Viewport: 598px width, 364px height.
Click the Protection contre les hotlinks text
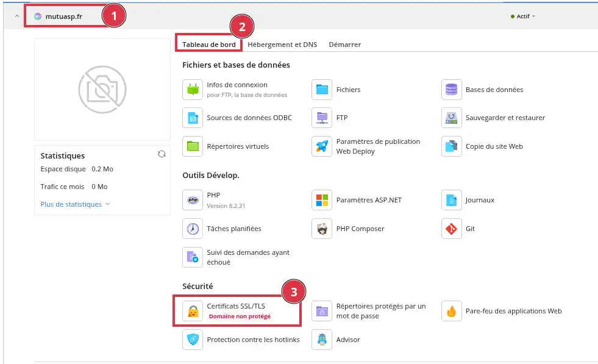[x=253, y=340]
